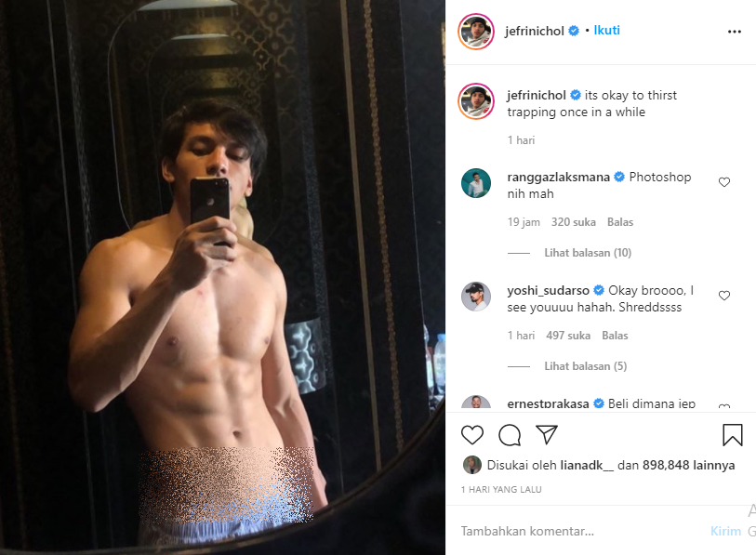Follow the account with Ikuti
The width and height of the screenshot is (756, 555).
point(606,31)
